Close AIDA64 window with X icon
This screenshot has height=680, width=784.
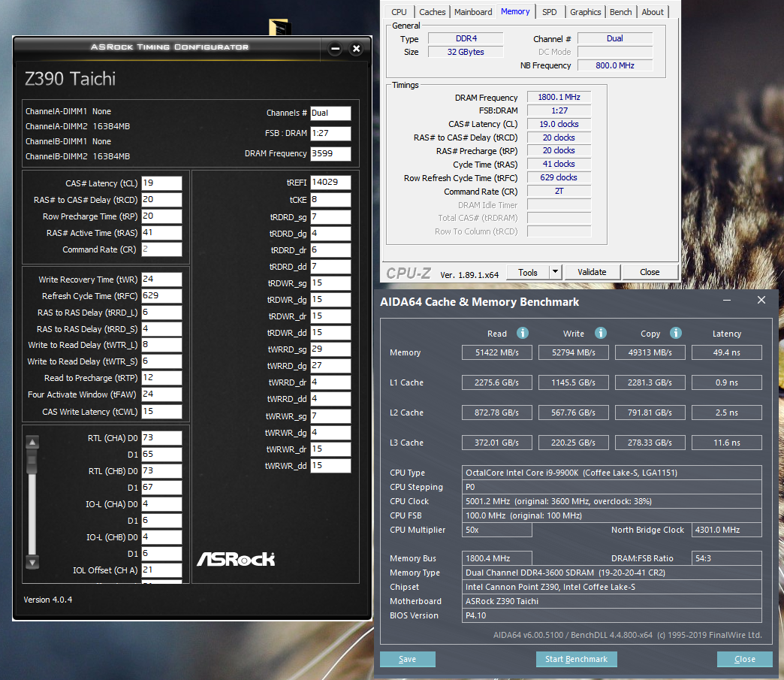coord(761,300)
